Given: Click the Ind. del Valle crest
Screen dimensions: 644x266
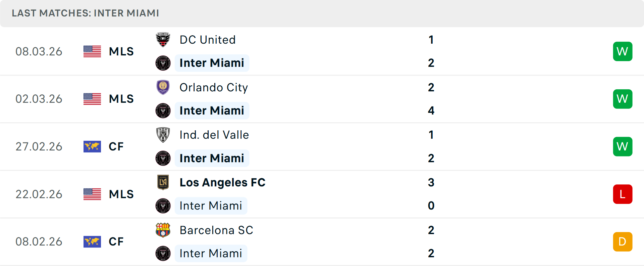Looking at the screenshot, I should pos(163,135).
